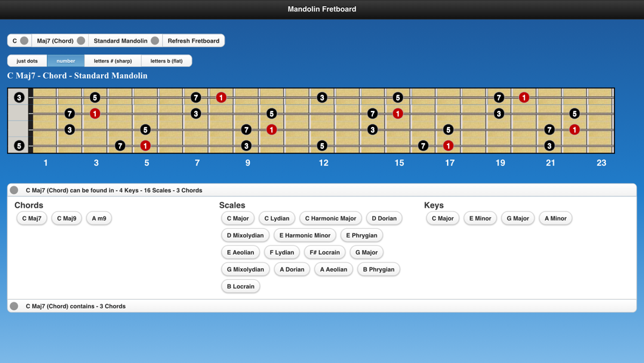Open the C root note dropdown

click(19, 41)
